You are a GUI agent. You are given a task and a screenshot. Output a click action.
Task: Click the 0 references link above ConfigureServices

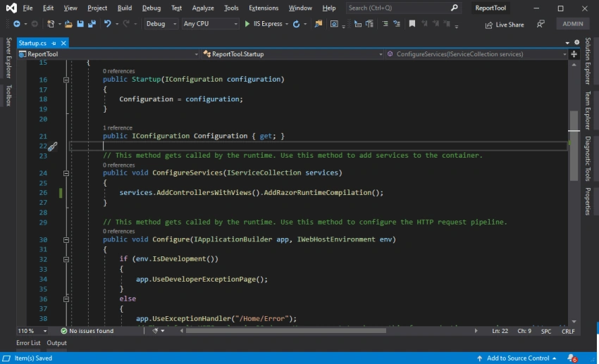119,165
